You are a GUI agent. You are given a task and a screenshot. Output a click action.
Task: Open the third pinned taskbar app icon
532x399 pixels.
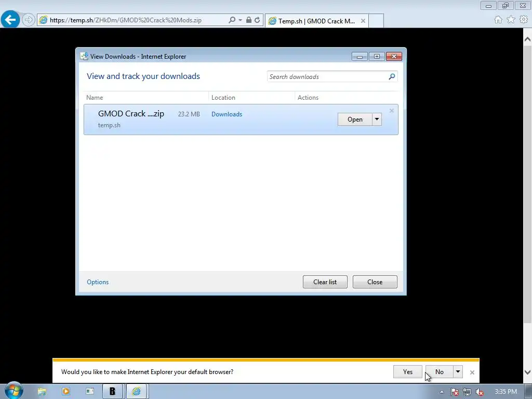coord(90,391)
